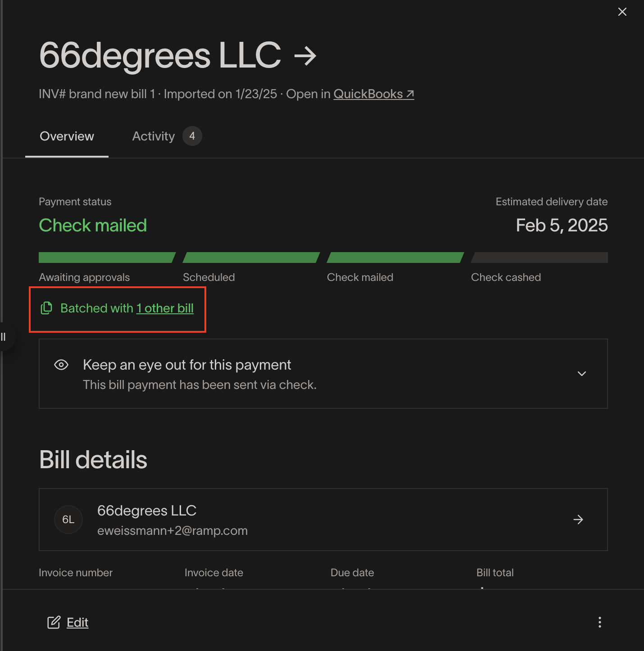Viewport: 644px width, 651px height.
Task: Click the Awaiting approvals progress segment
Action: [107, 258]
